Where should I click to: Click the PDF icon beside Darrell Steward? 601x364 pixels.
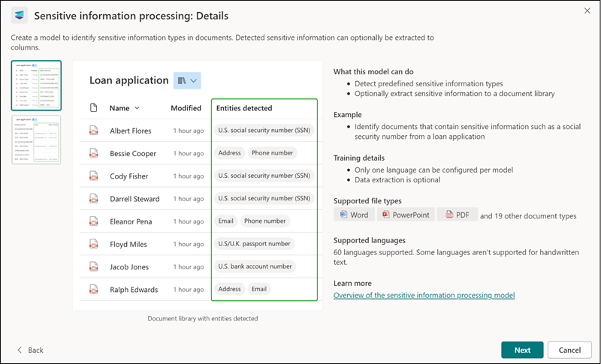[93, 198]
